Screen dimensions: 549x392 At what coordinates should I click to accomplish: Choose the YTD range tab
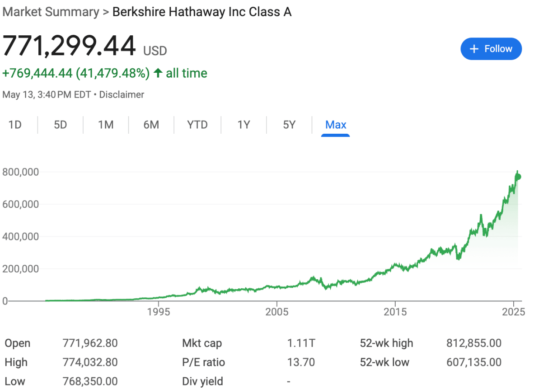(197, 125)
